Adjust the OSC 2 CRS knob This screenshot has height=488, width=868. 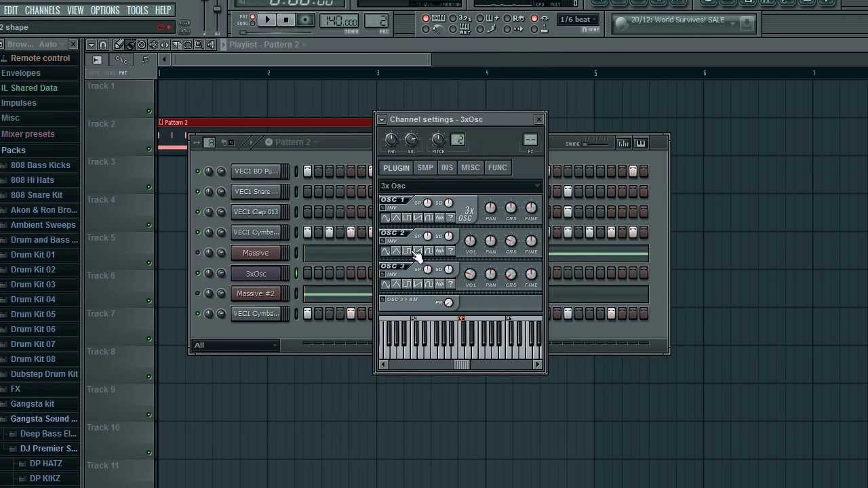511,241
